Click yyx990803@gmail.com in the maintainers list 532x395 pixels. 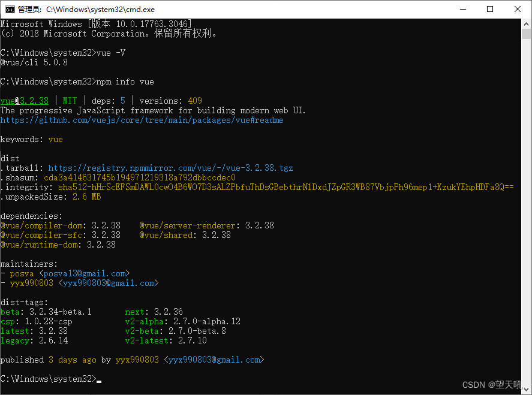(x=109, y=283)
